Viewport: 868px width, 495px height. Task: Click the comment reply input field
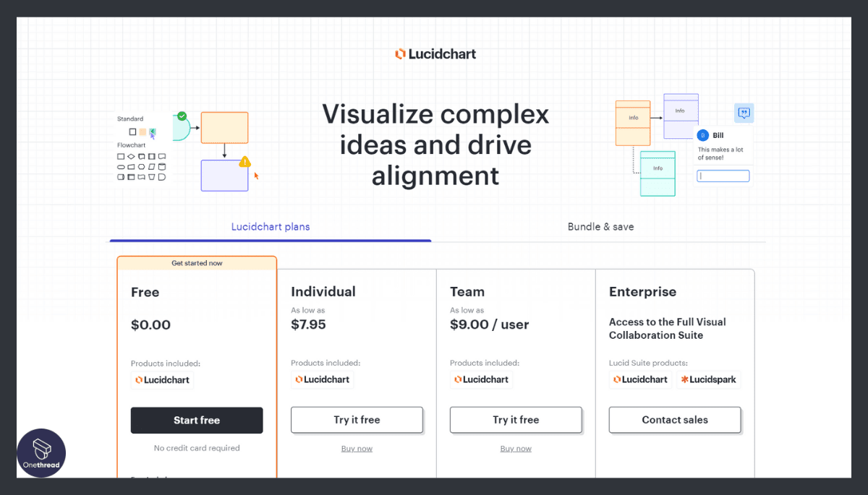click(x=723, y=176)
